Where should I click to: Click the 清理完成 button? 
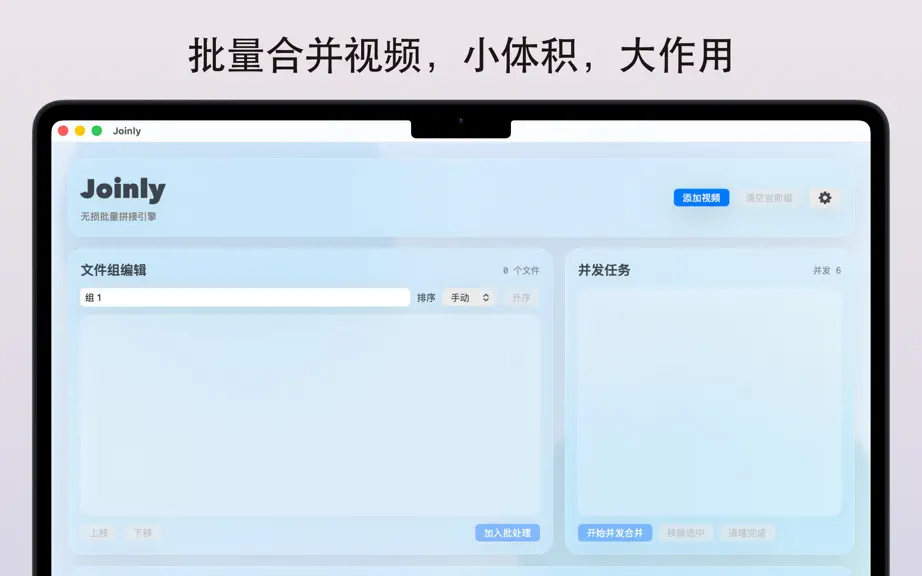coord(747,533)
